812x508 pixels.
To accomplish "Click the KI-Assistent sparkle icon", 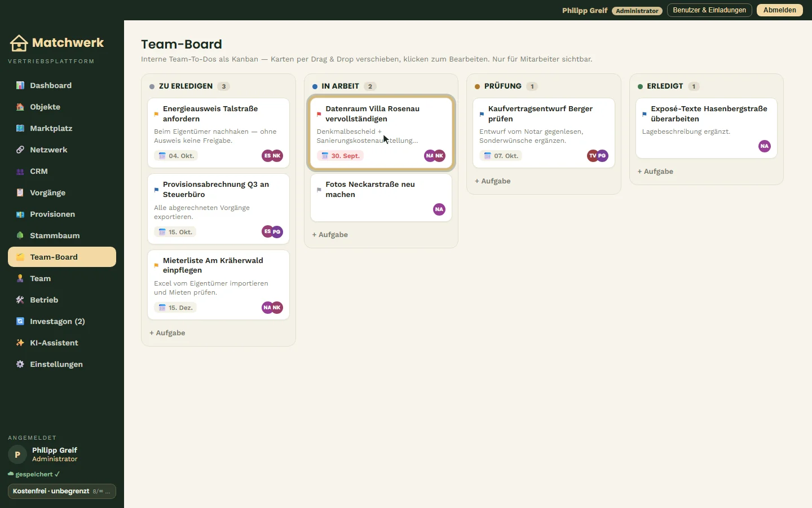I will 20,343.
